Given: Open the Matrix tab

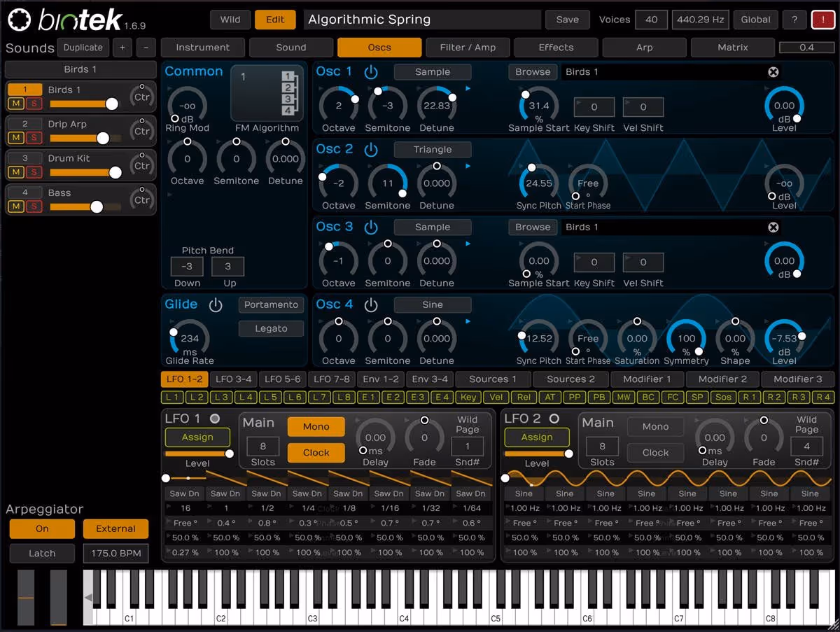Looking at the screenshot, I should tap(732, 48).
